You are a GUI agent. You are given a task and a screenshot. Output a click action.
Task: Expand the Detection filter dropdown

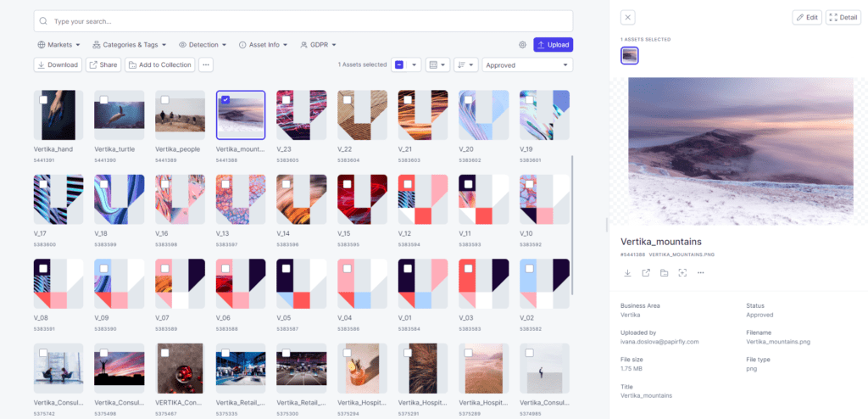pos(203,45)
